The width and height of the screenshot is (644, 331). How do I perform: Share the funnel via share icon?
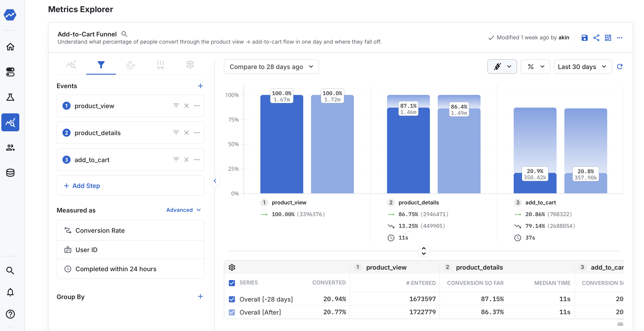click(x=596, y=38)
